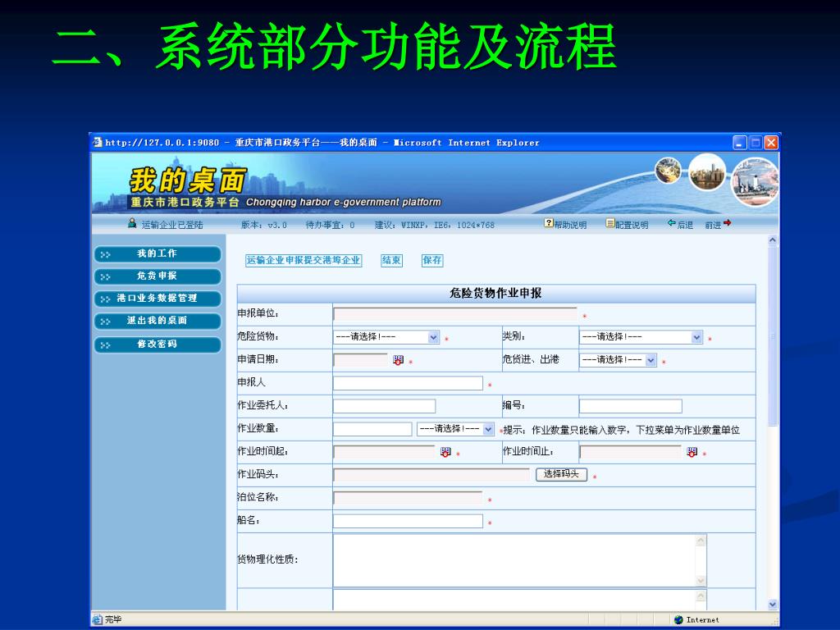The image size is (840, 630).
Task: Minimize the Internet Explorer window
Action: (740, 143)
